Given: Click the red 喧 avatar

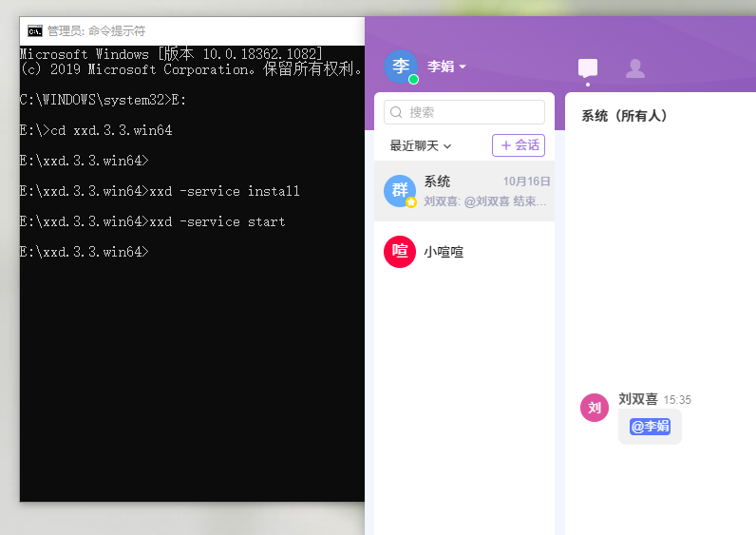Looking at the screenshot, I should coord(400,252).
